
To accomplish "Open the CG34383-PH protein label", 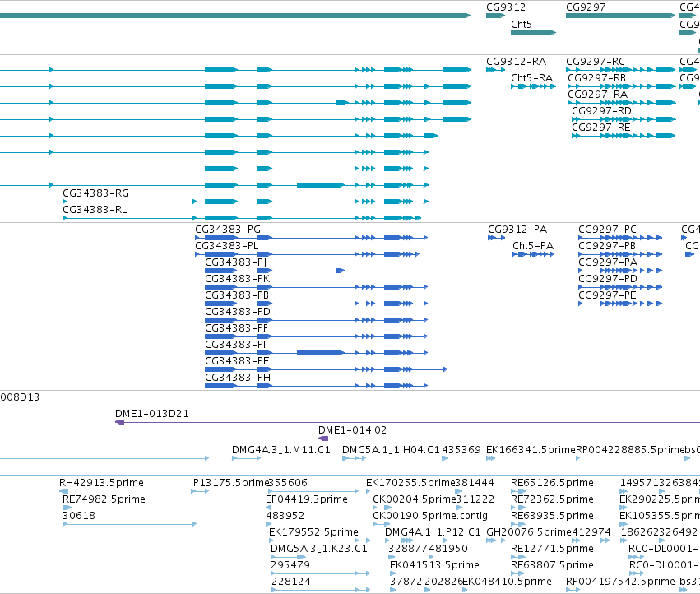I will coord(238,378).
